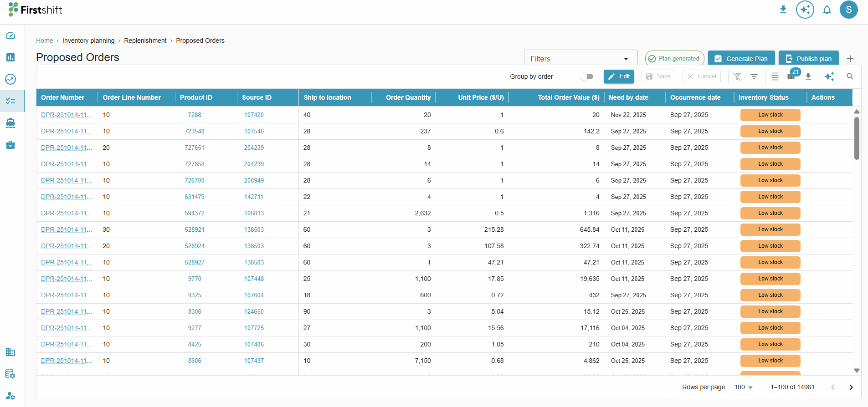Image resolution: width=868 pixels, height=407 pixels.
Task: Open the dashboard gauge icon in sidebar
Action: pyautogui.click(x=10, y=36)
